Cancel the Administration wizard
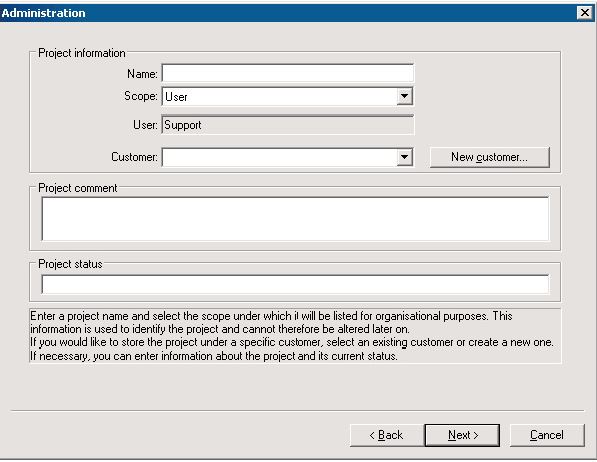597x462 pixels. pos(547,435)
